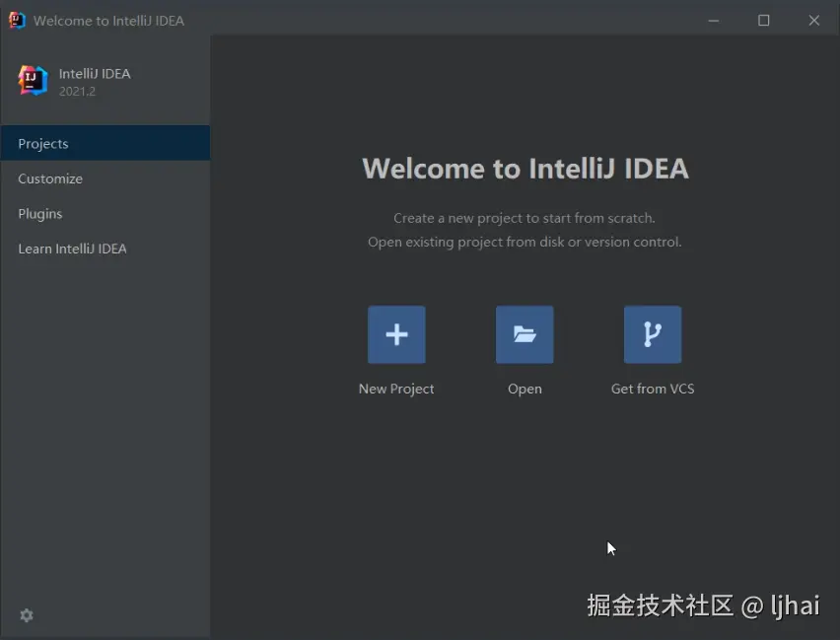Click the Open folder icon

pos(525,334)
